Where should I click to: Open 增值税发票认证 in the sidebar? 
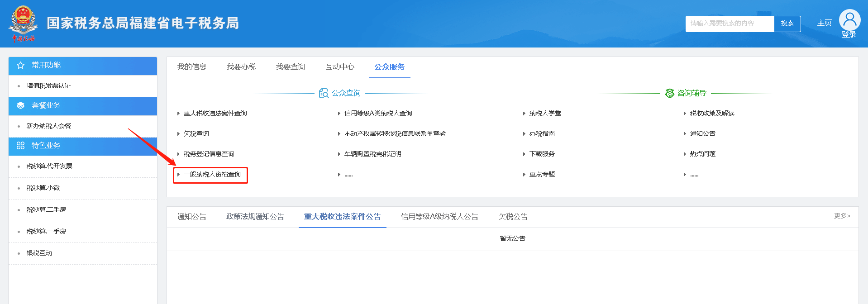pyautogui.click(x=49, y=86)
